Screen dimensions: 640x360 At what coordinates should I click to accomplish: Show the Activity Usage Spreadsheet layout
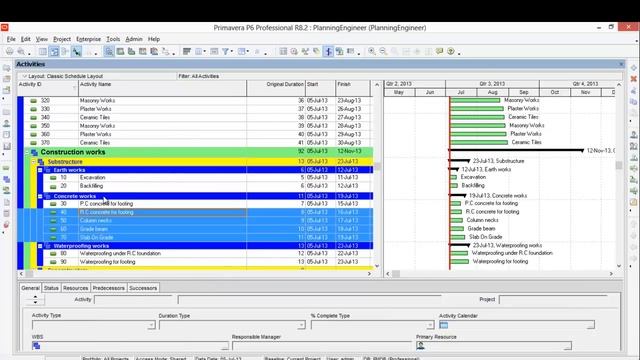142,51
